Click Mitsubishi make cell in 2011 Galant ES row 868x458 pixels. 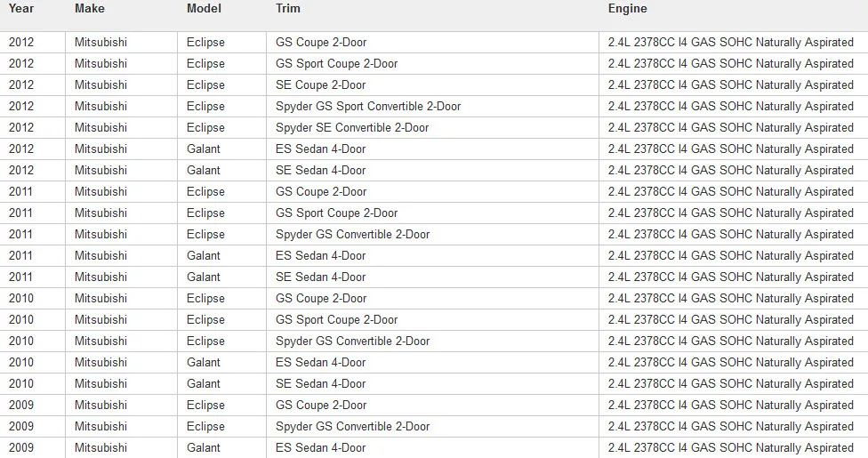pyautogui.click(x=121, y=256)
